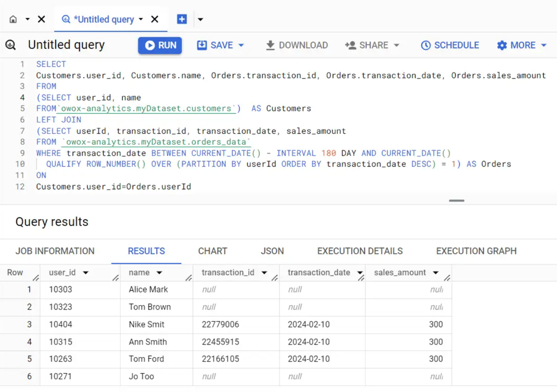Screen dimensions: 557x392
Task: Click line number 9 in the gutter
Action: tap(22, 153)
